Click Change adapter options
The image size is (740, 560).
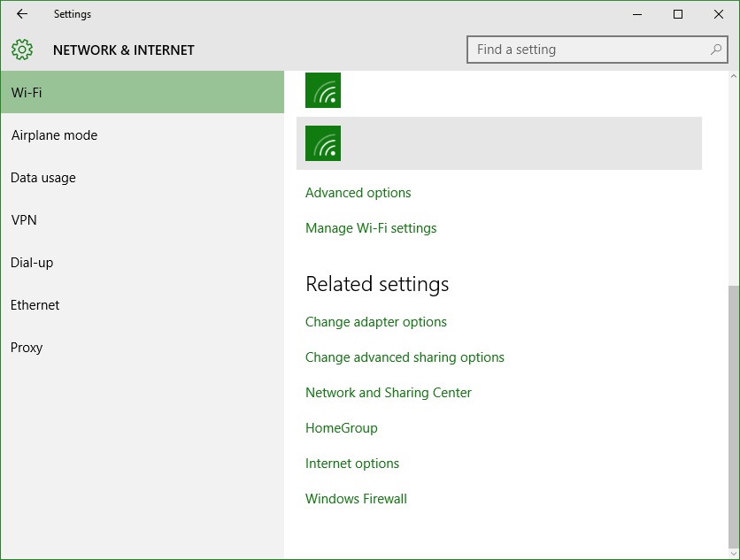coord(376,322)
